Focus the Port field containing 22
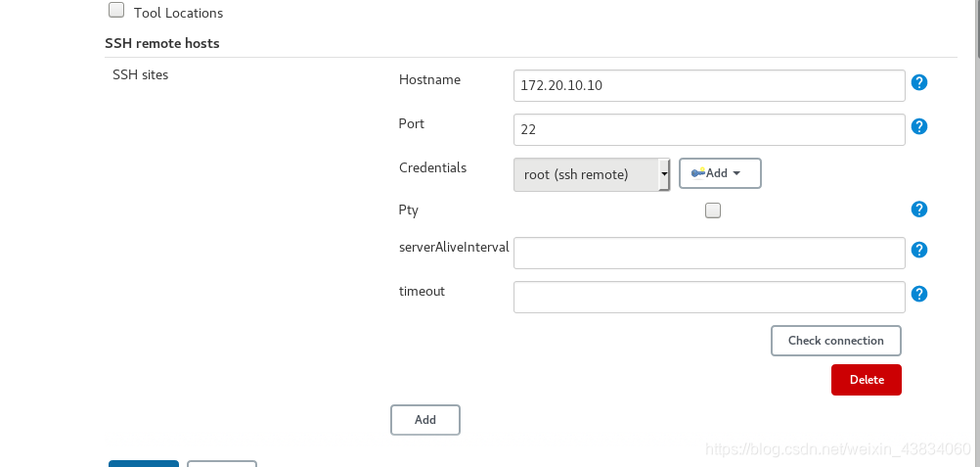The image size is (980, 467). coord(709,129)
